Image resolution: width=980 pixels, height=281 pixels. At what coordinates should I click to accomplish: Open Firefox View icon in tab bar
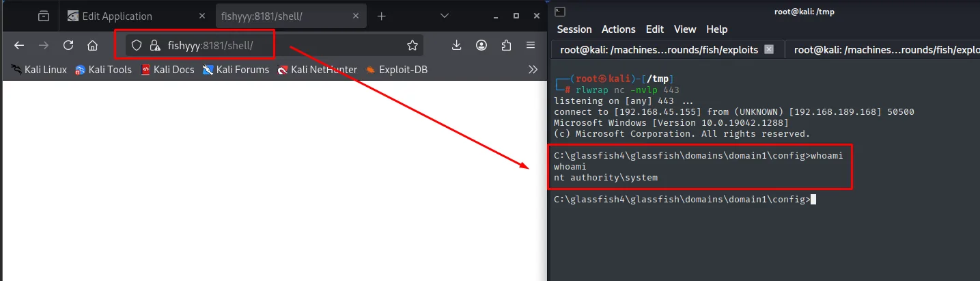[x=44, y=16]
